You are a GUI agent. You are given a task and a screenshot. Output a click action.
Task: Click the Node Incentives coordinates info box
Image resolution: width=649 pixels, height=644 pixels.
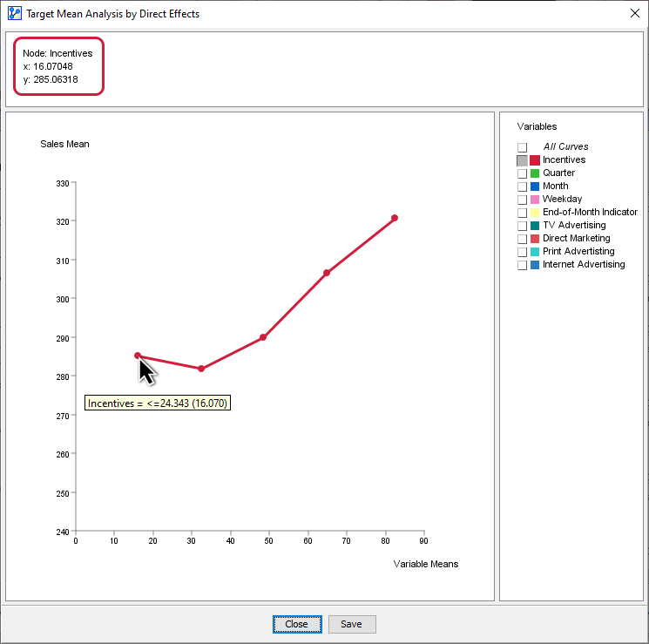(x=59, y=66)
